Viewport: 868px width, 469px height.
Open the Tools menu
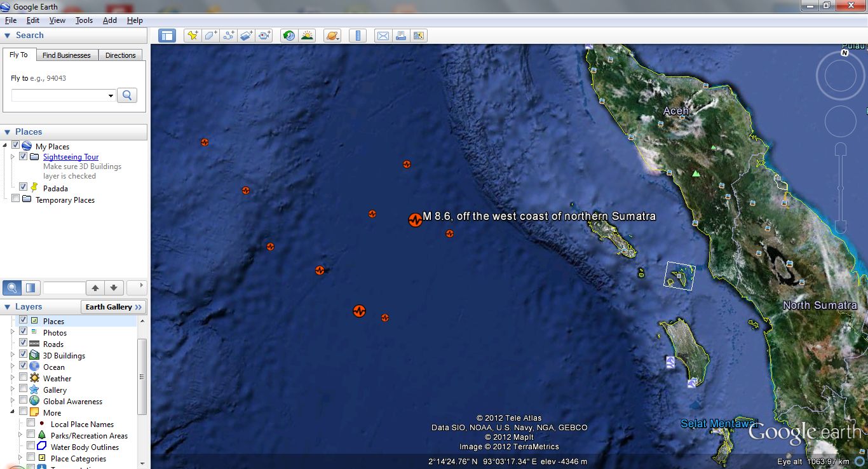click(x=85, y=20)
